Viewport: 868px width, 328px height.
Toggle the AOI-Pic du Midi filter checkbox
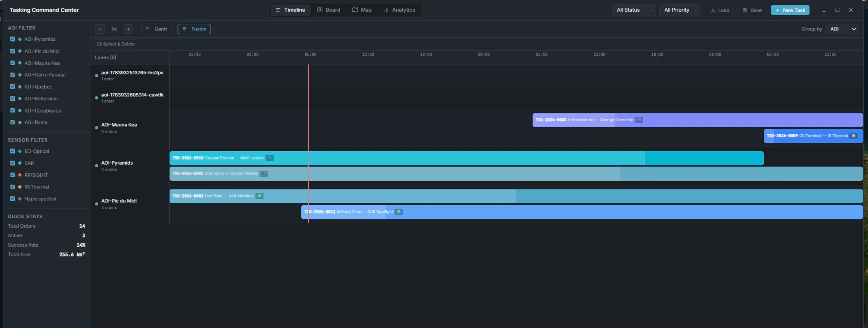point(13,51)
